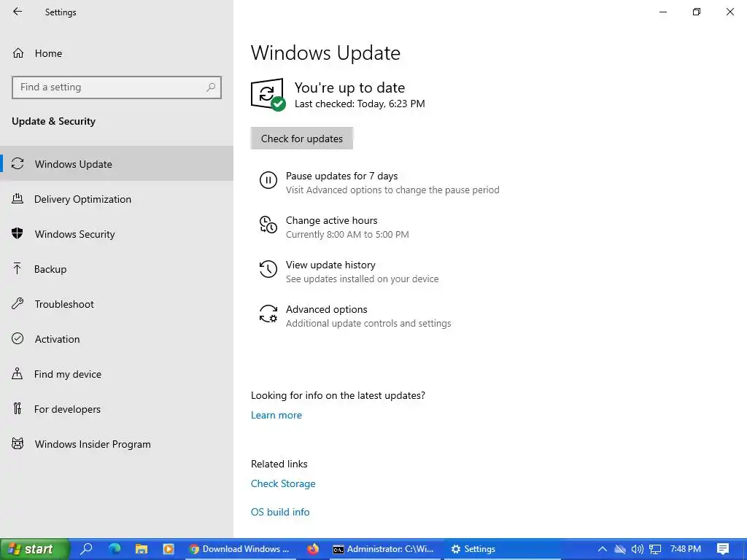Image resolution: width=747 pixels, height=560 pixels.
Task: Click the disabled cloud tray icon
Action: click(620, 549)
